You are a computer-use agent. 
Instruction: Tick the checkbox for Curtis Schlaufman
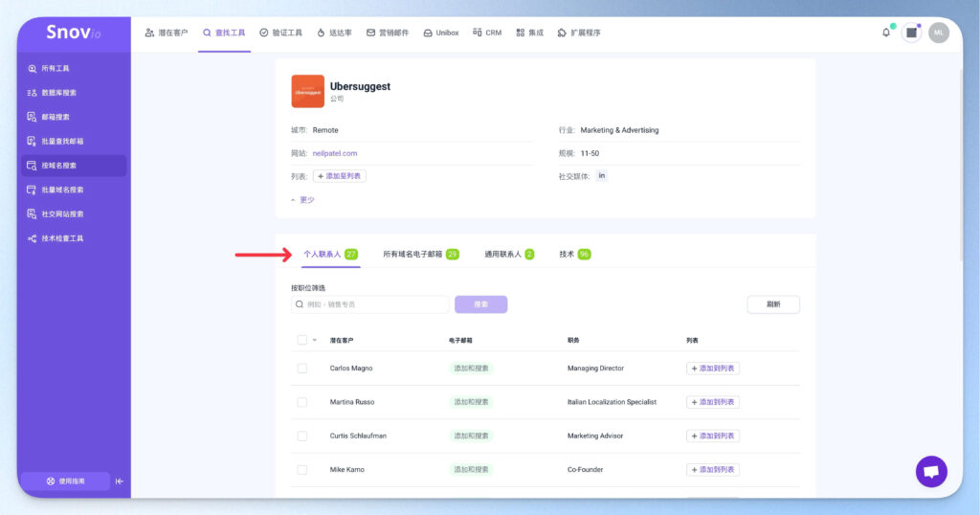[x=301, y=436]
